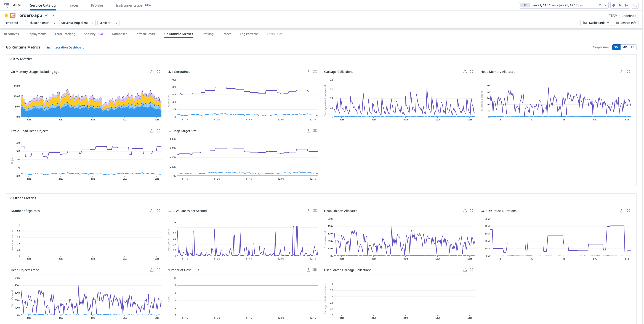Select the SM graph size
Screen dimensions: 644x324
[x=616, y=47]
